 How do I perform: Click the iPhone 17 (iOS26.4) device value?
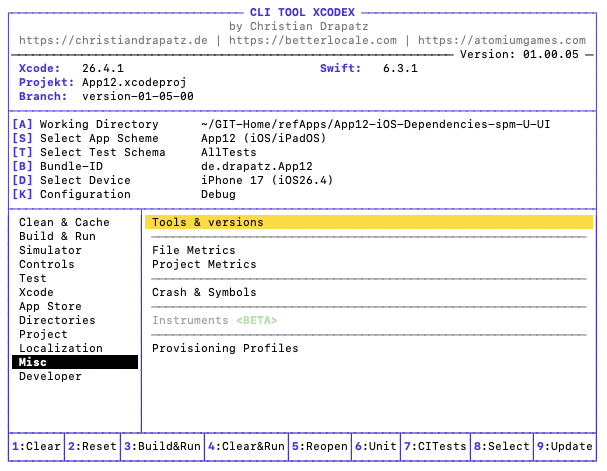tap(267, 180)
